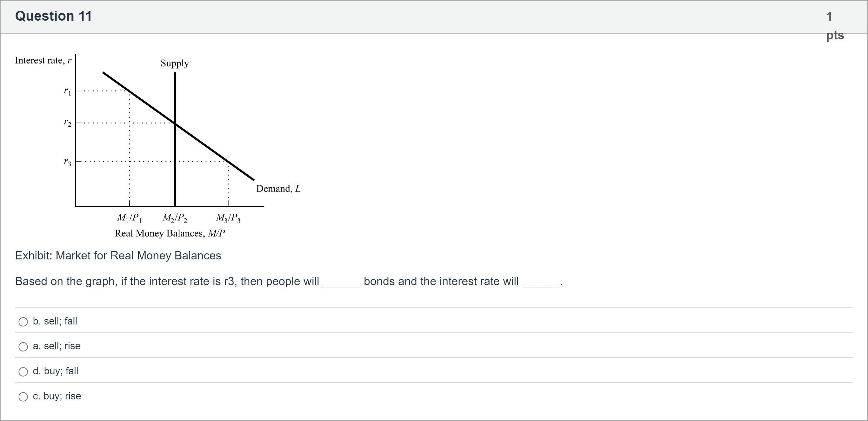The width and height of the screenshot is (868, 421).
Task: Click the M1/P1 axis label
Action: pyautogui.click(x=130, y=218)
